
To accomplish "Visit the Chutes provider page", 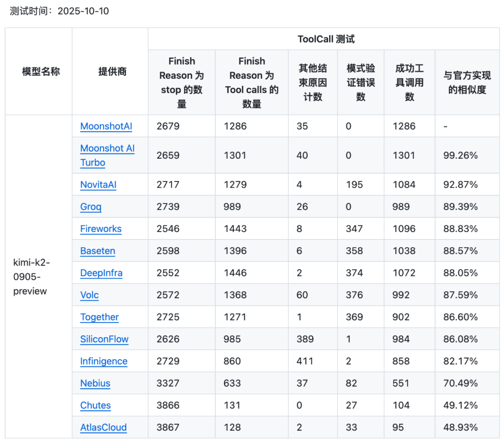I will tap(95, 405).
